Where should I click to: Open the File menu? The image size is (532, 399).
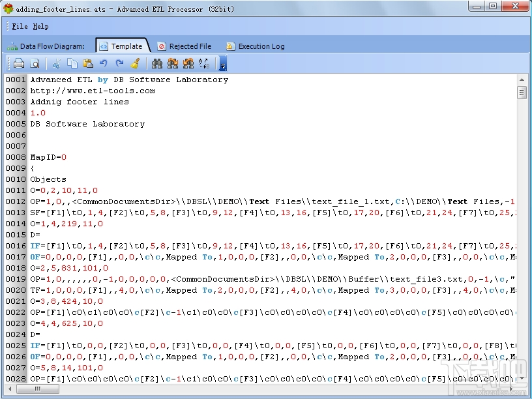click(20, 27)
